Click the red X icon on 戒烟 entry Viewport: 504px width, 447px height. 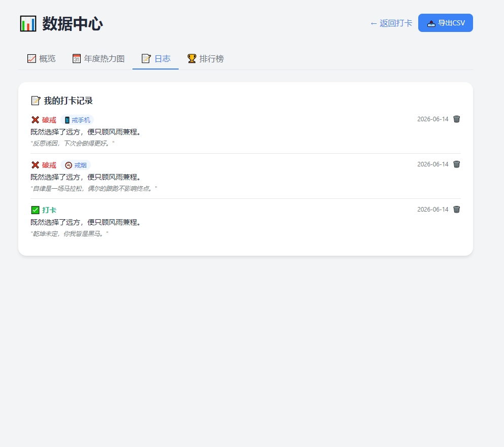pyautogui.click(x=35, y=165)
